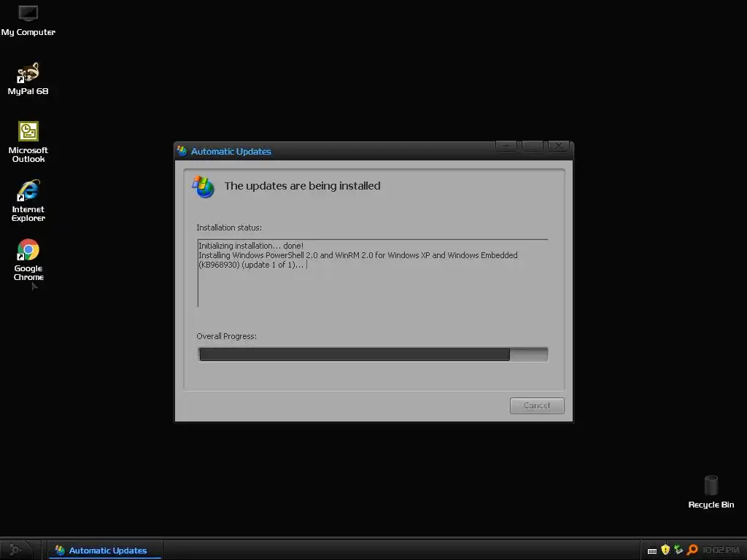Click the '(KB968930) (update 1 of 1)...' text
Screen dimensions: 747x560
(251, 265)
